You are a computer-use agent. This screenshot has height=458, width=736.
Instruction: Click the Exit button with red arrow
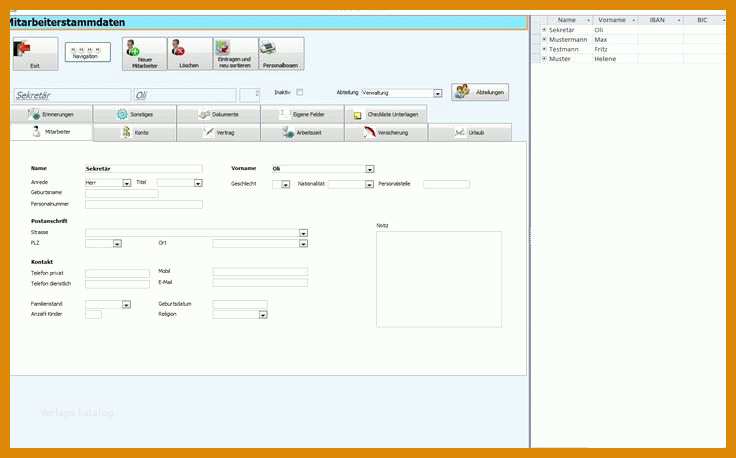[35, 54]
